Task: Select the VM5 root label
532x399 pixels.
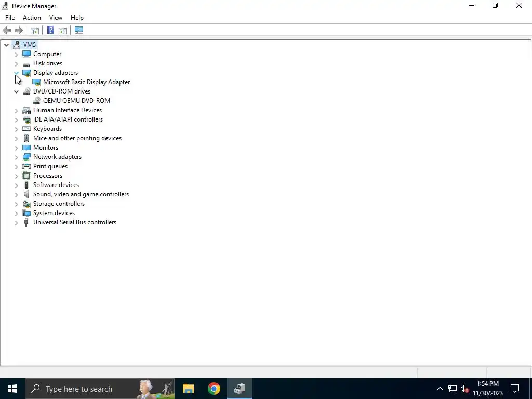Action: 30,45
